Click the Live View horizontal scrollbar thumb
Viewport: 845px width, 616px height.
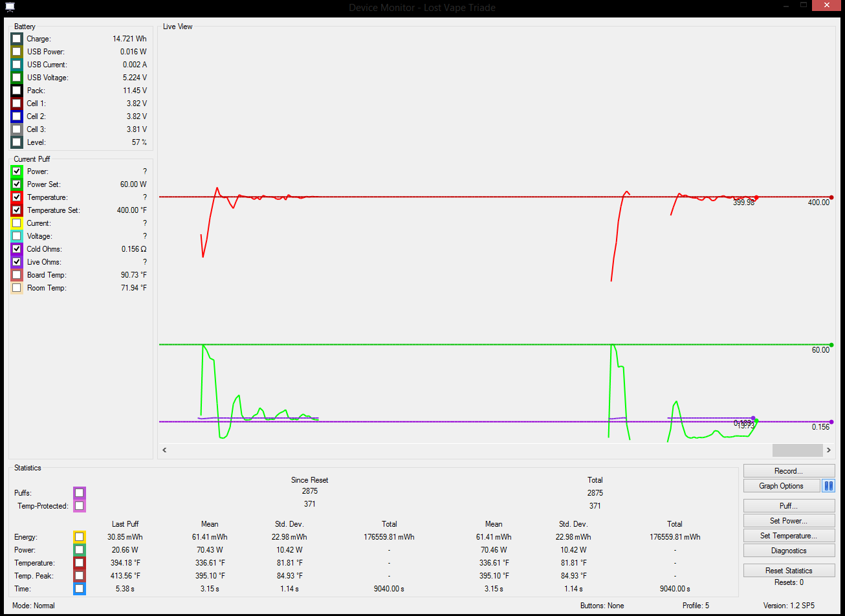[797, 450]
